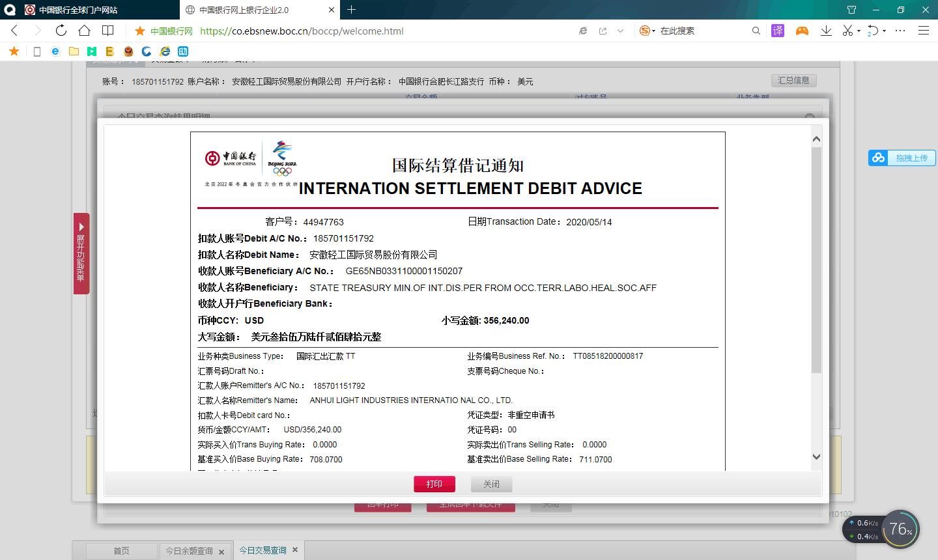Open the reading mode book icon
This screenshot has height=560, width=938.
click(108, 31)
